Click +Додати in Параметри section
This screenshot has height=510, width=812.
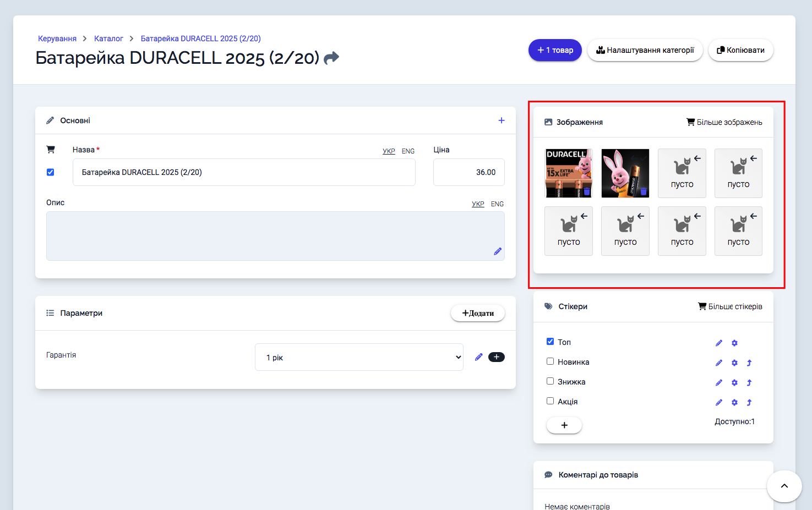tap(478, 313)
